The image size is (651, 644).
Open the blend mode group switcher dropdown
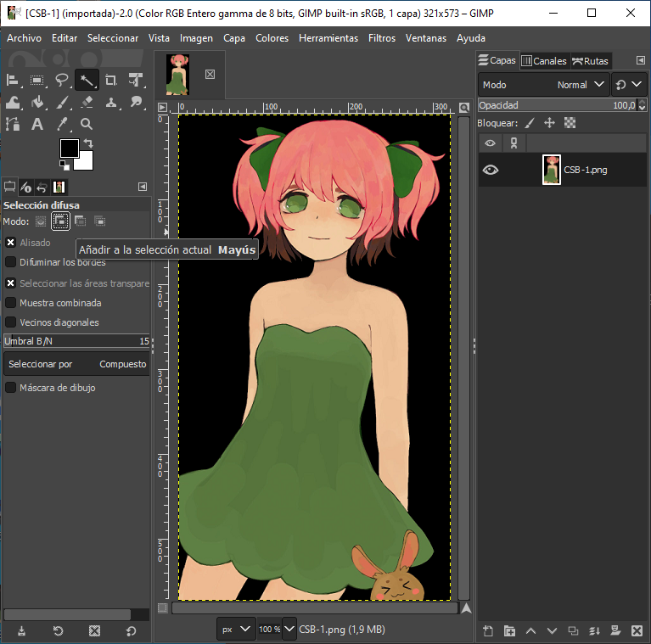[x=629, y=85]
